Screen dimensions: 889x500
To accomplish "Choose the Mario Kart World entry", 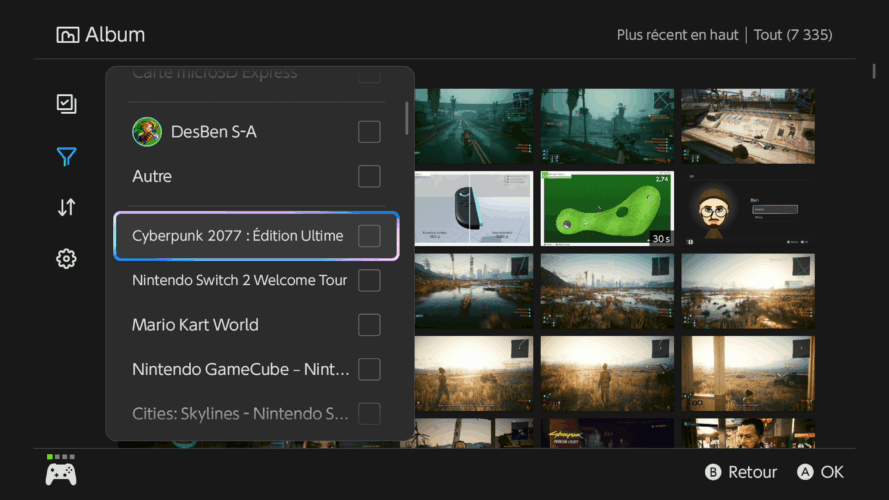I will pos(256,325).
